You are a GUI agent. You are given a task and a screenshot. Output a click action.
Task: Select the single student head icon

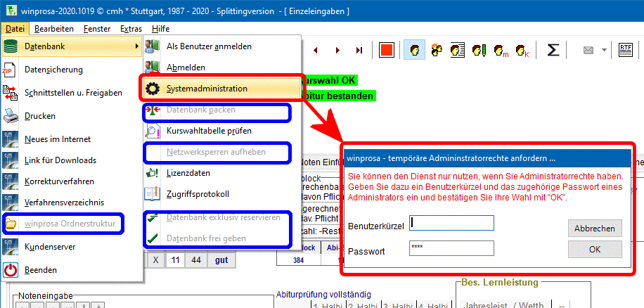coord(416,50)
